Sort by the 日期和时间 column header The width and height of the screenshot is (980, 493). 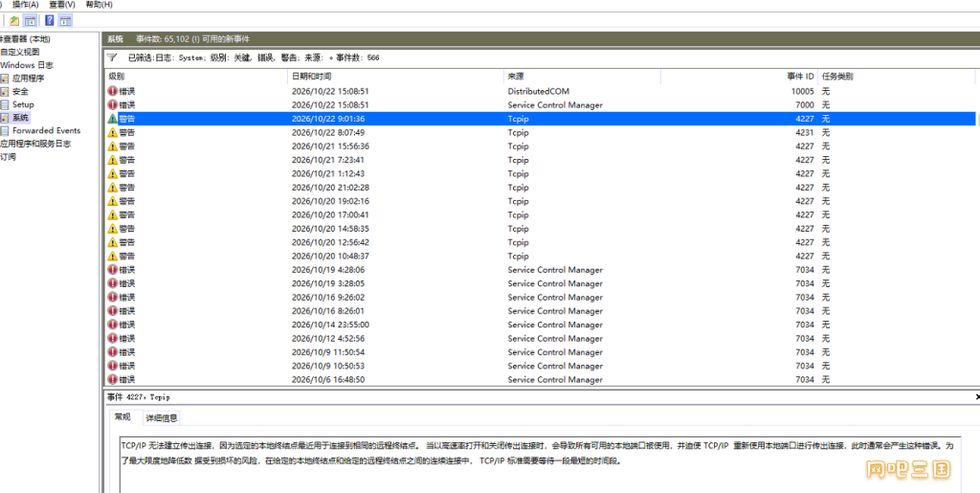[395, 77]
